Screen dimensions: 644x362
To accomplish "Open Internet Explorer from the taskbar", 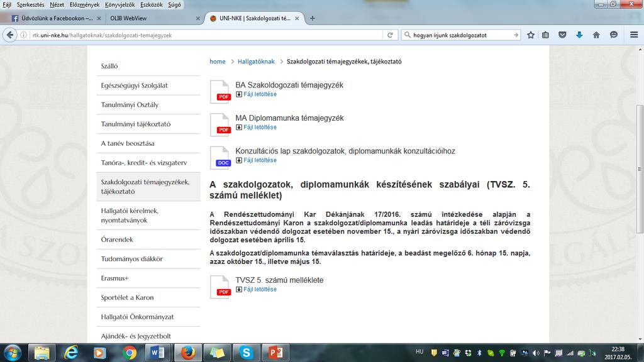I will [71, 353].
